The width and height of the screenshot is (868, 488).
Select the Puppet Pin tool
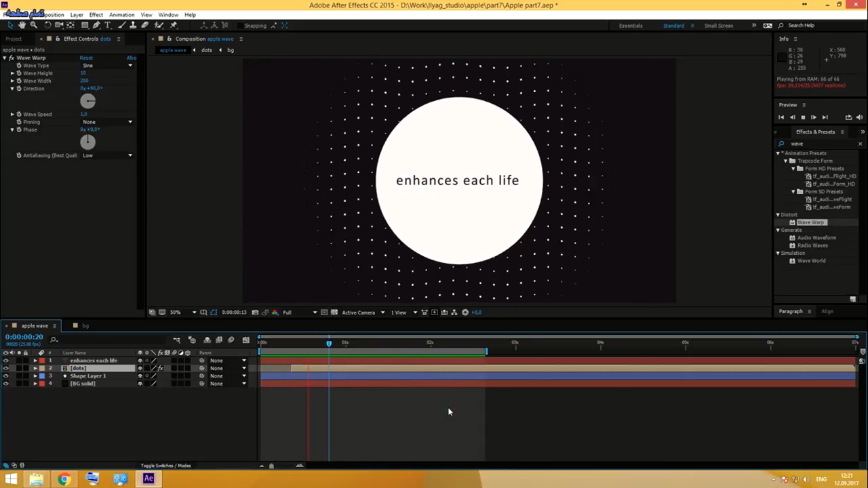point(174,25)
